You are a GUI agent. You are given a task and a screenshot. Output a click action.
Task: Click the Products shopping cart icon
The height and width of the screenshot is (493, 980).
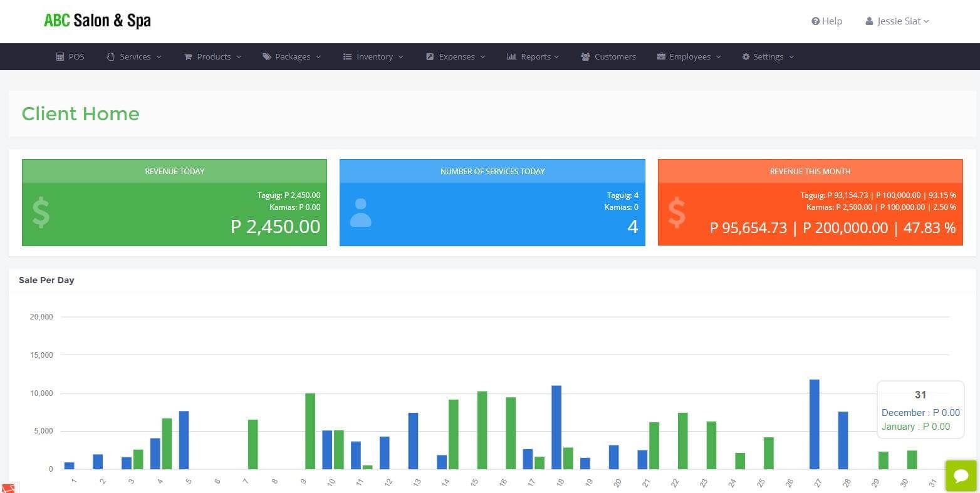coord(188,56)
